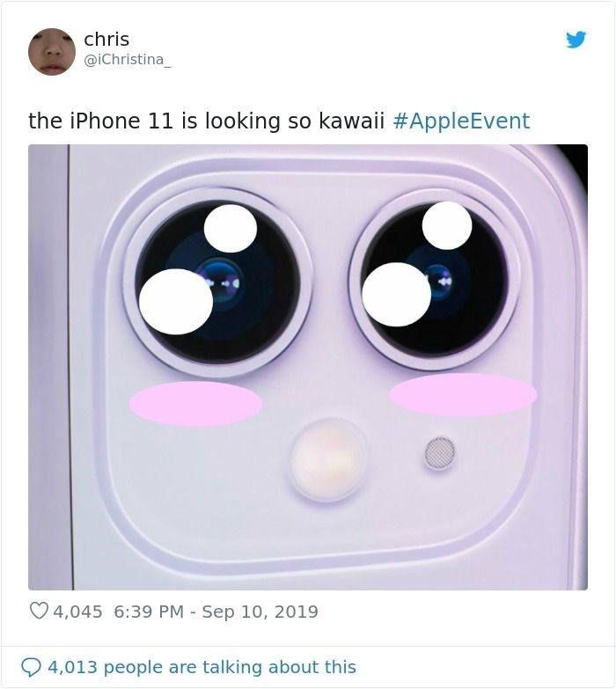The image size is (616, 689).
Task: Follow the #AppleEvent hashtag link
Action: click(x=461, y=121)
